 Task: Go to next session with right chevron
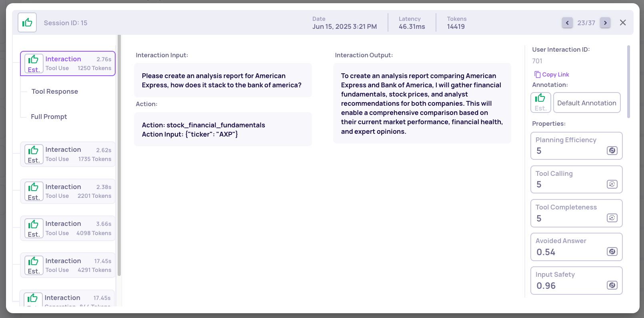pos(605,23)
